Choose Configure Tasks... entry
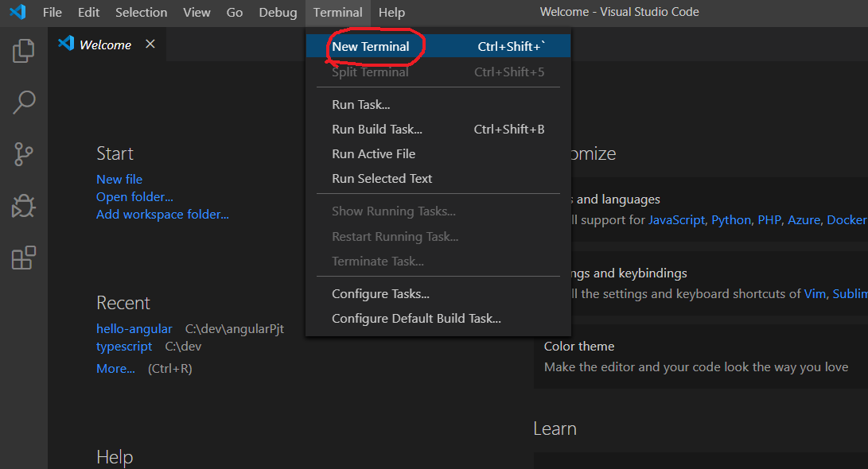This screenshot has width=868, height=469. [438, 293]
